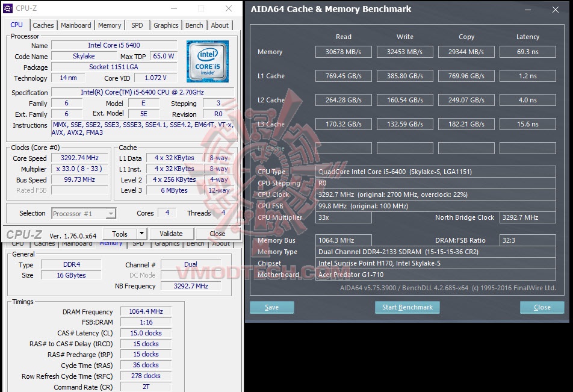Click the memory Size 16 GBytes value
Viewport: 573px width, 392px height.
(x=71, y=275)
